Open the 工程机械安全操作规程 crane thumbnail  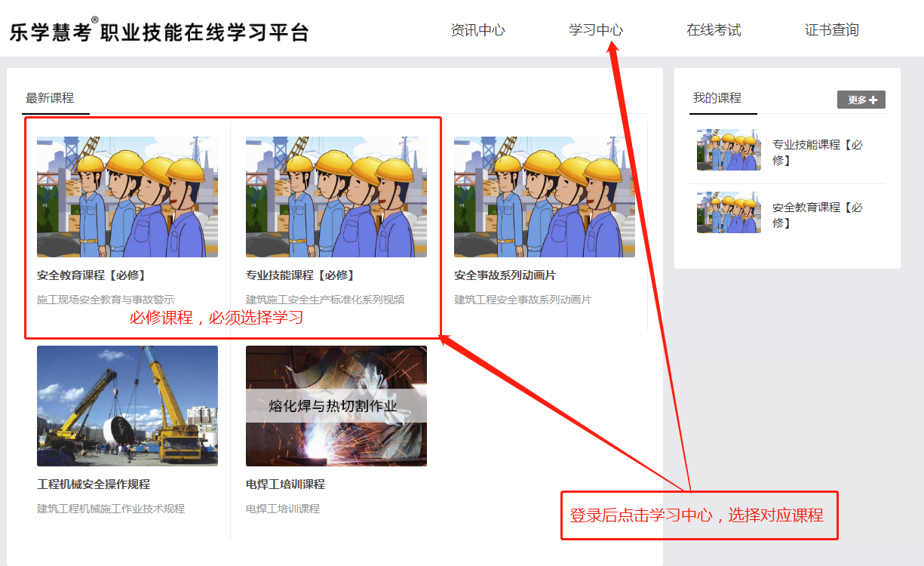pyautogui.click(x=127, y=406)
